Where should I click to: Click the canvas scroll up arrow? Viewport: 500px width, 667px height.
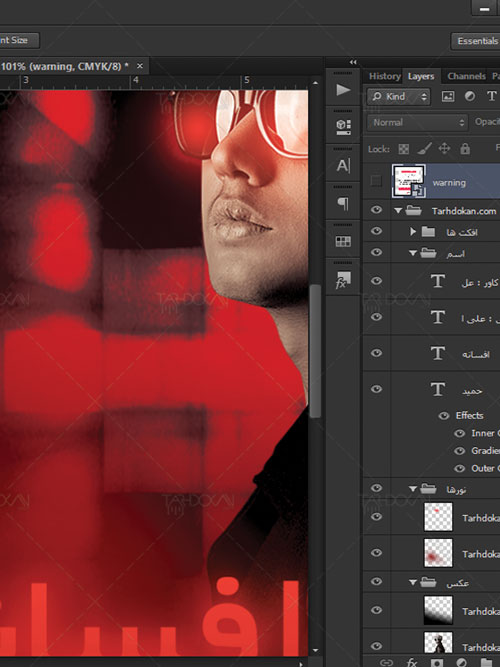coord(315,83)
